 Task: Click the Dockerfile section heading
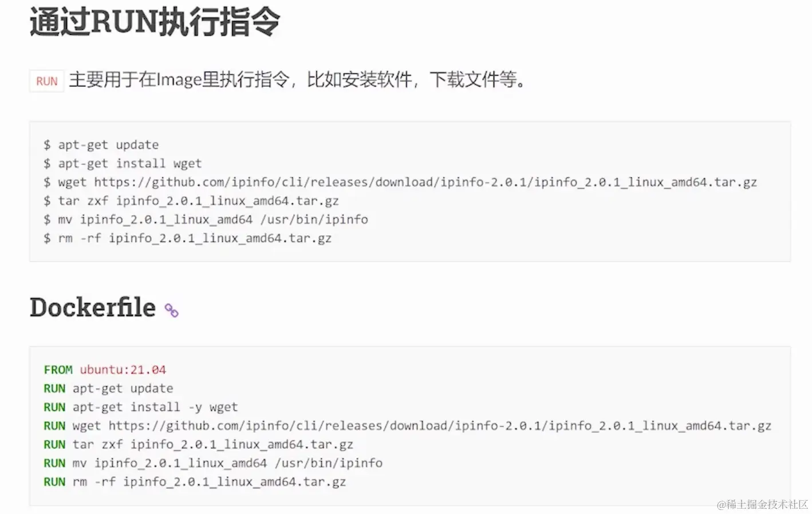point(93,307)
